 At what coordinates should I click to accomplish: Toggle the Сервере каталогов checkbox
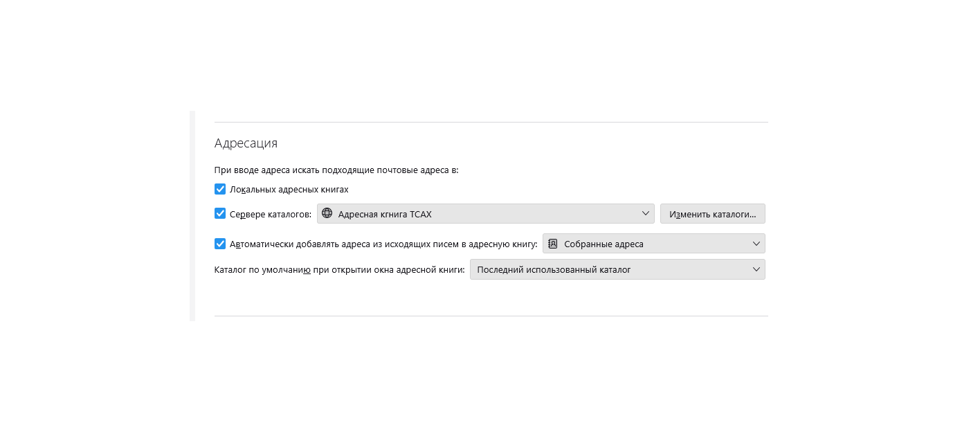pos(220,213)
